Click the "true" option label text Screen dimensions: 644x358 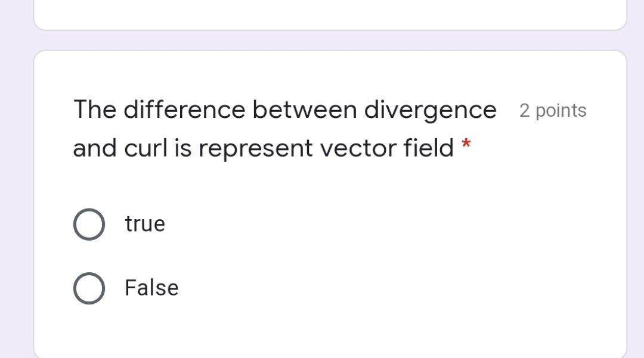(144, 224)
